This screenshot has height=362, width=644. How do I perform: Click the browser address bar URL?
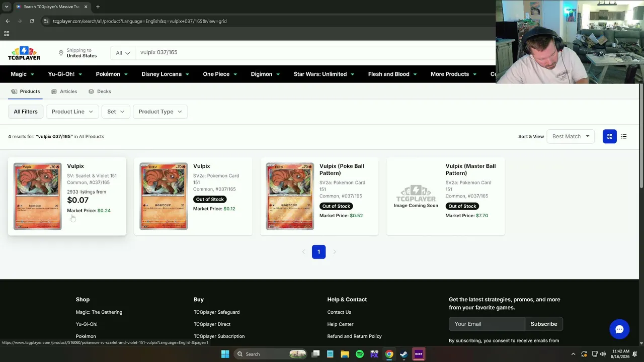140,21
